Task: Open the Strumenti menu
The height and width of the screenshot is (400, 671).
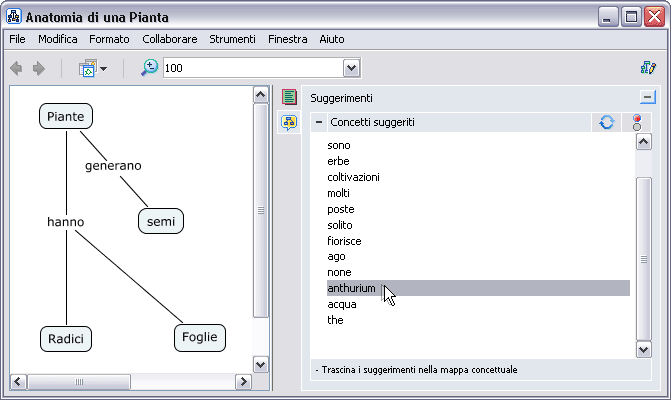Action: tap(232, 39)
